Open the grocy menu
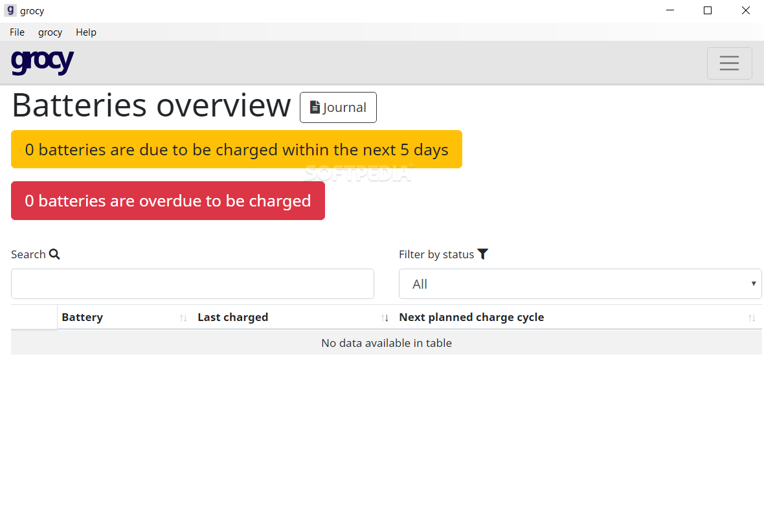 click(x=51, y=32)
